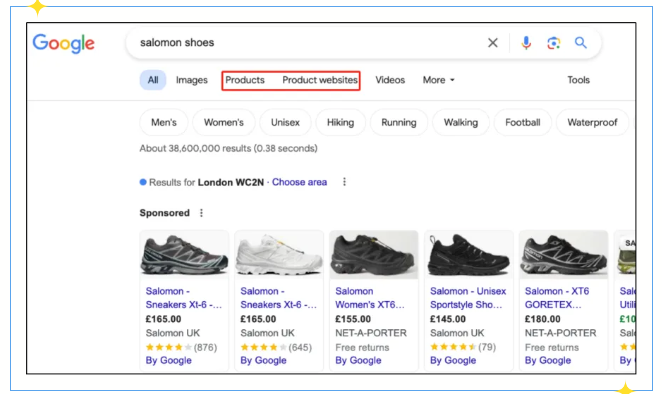The image size is (662, 394).
Task: Click the About 38,600,000 results text
Action: pyautogui.click(x=228, y=148)
